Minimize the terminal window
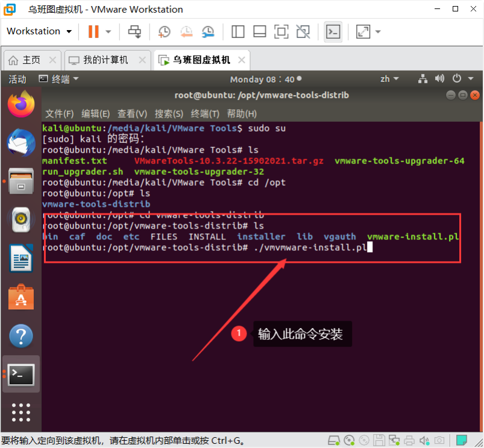Screen dimensions: 484x448 451,95
